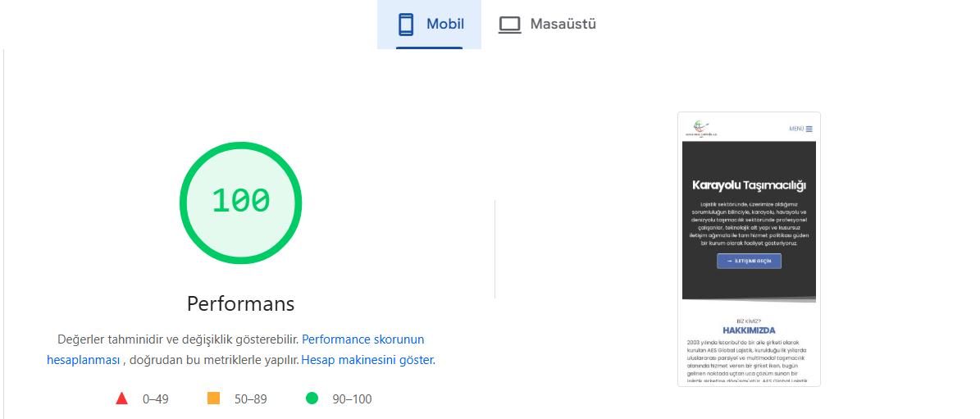Click the 90–100 score range label
Image resolution: width=980 pixels, height=419 pixels.
coord(350,399)
